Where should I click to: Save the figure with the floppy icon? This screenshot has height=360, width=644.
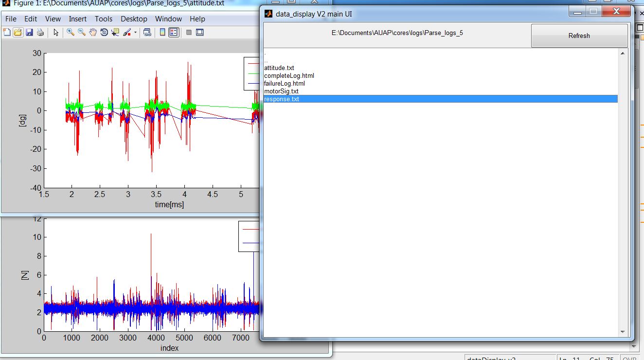pyautogui.click(x=29, y=33)
